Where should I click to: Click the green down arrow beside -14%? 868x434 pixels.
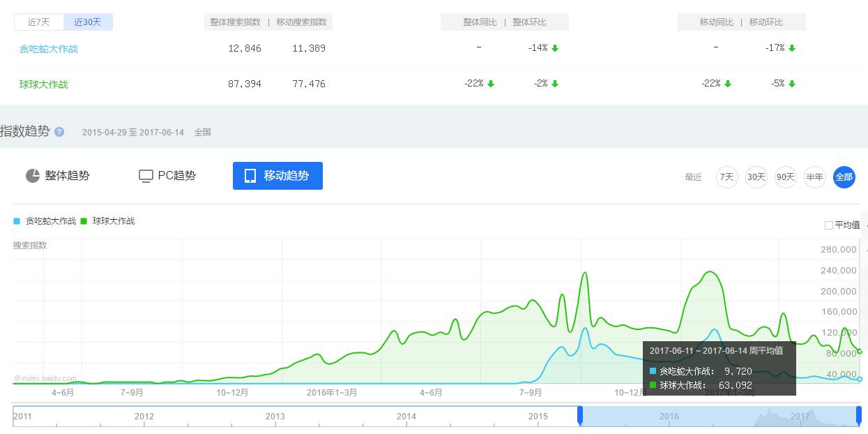coord(555,48)
